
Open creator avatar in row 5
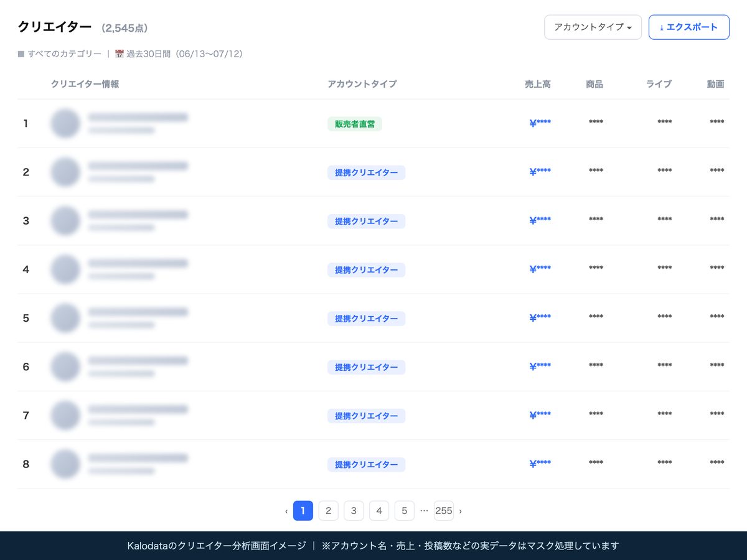65,318
